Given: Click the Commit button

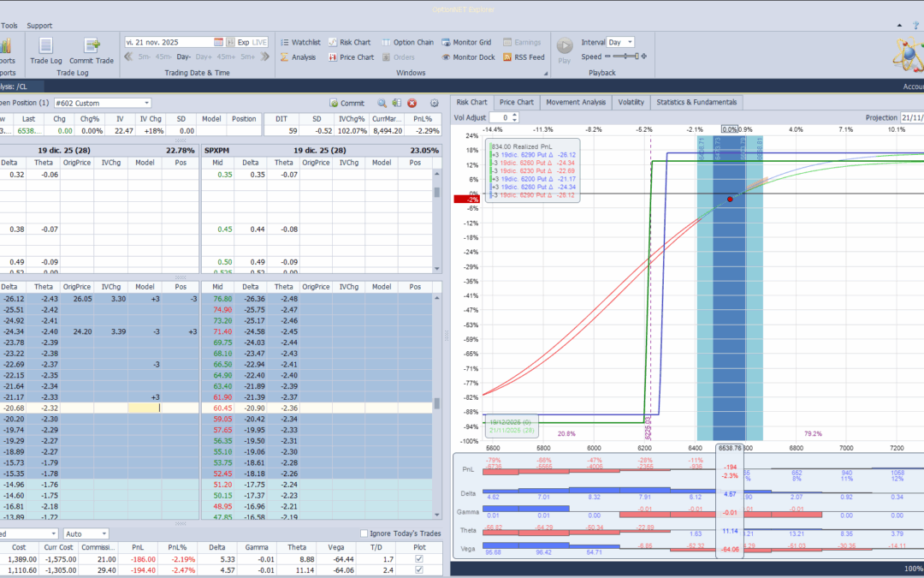Looking at the screenshot, I should [x=347, y=104].
